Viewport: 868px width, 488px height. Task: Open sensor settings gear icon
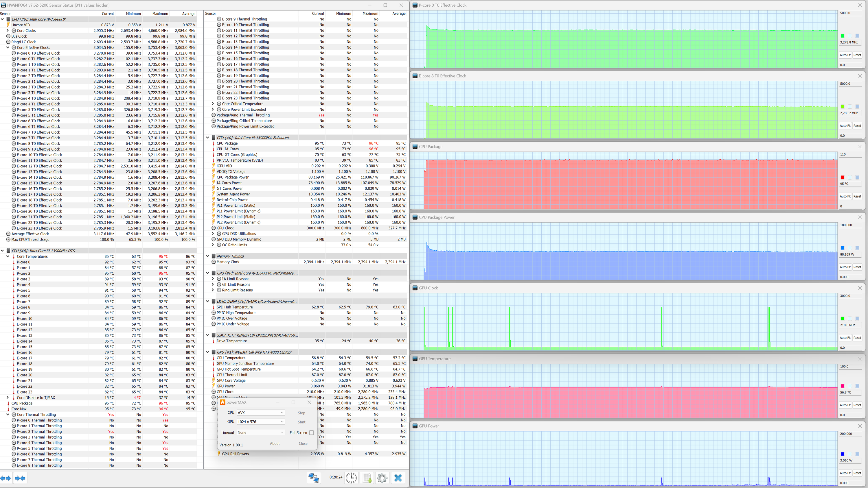click(382, 478)
